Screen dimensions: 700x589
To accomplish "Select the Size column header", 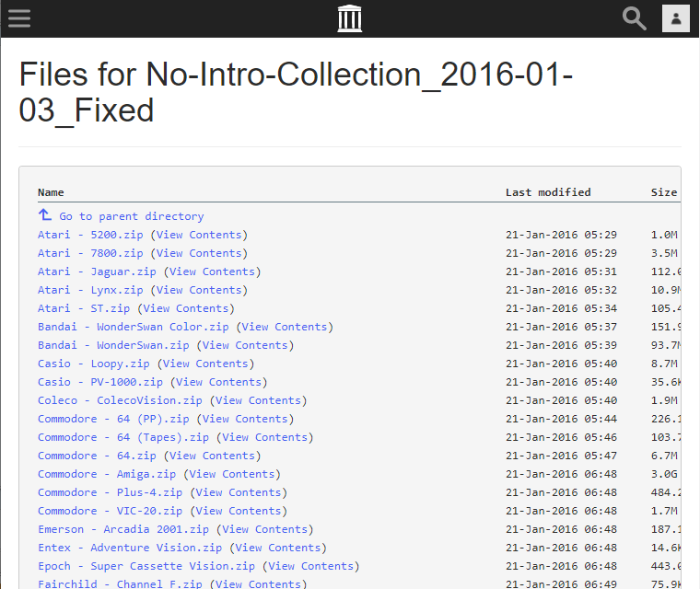I will point(664,192).
